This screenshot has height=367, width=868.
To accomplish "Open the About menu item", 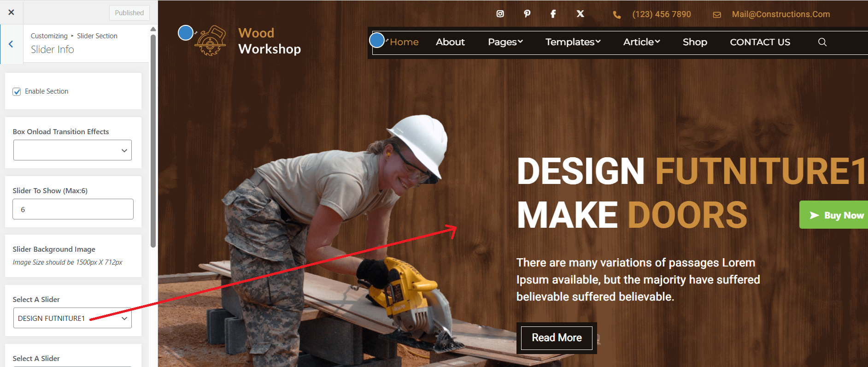I will coord(450,42).
